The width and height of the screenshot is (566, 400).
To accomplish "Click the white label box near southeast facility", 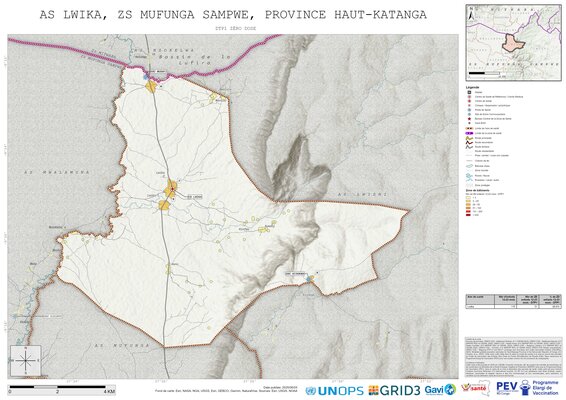I will pos(295,274).
